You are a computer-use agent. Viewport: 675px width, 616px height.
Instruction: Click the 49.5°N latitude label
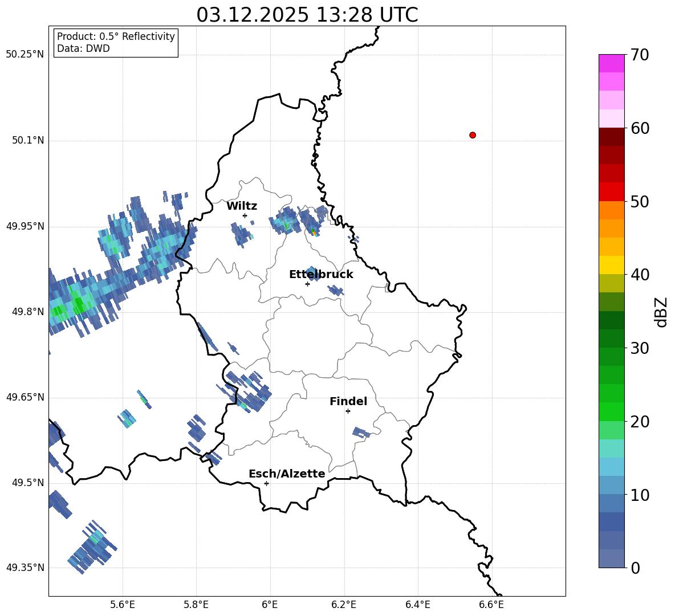(x=28, y=483)
